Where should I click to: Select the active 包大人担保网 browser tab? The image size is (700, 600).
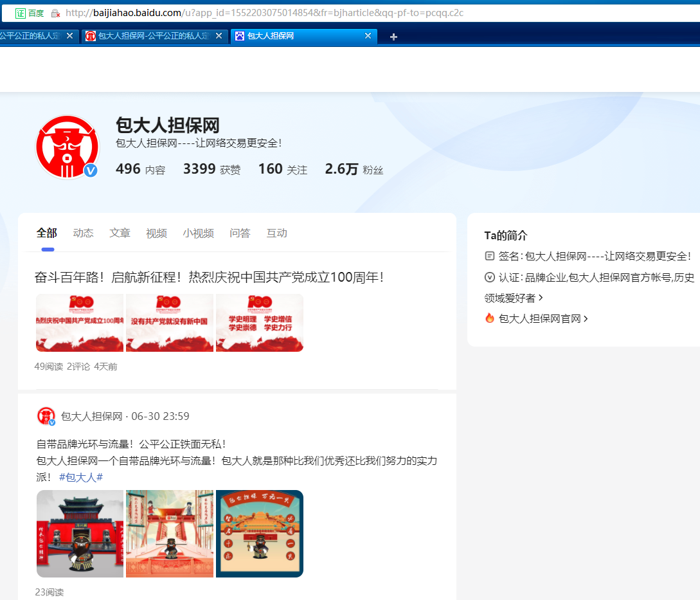pos(304,36)
